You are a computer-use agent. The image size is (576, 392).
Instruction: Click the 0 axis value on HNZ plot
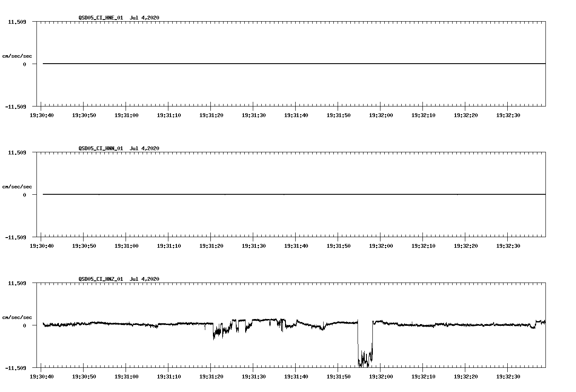tap(25, 326)
